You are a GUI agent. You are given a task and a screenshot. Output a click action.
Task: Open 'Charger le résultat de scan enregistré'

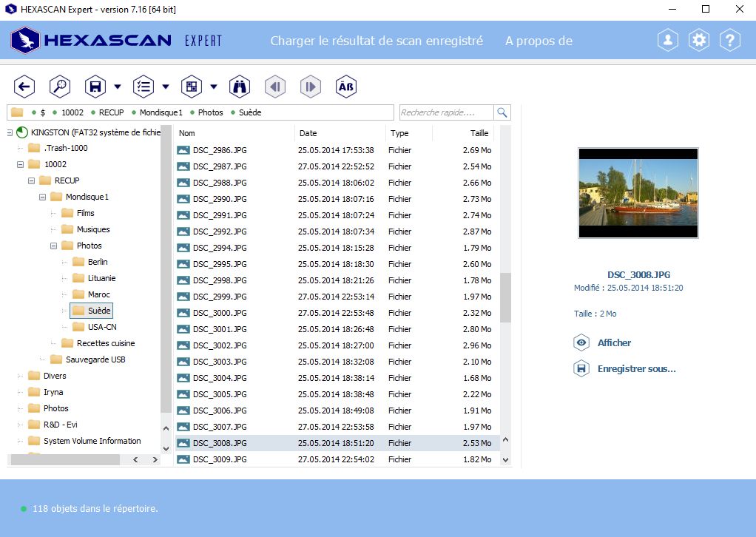click(x=377, y=41)
